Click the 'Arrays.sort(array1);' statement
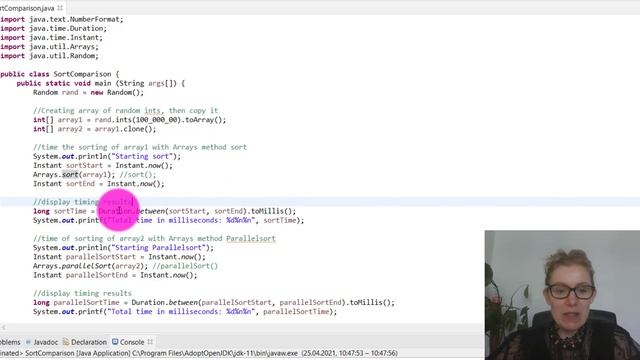This screenshot has height=360, width=640. (74, 175)
